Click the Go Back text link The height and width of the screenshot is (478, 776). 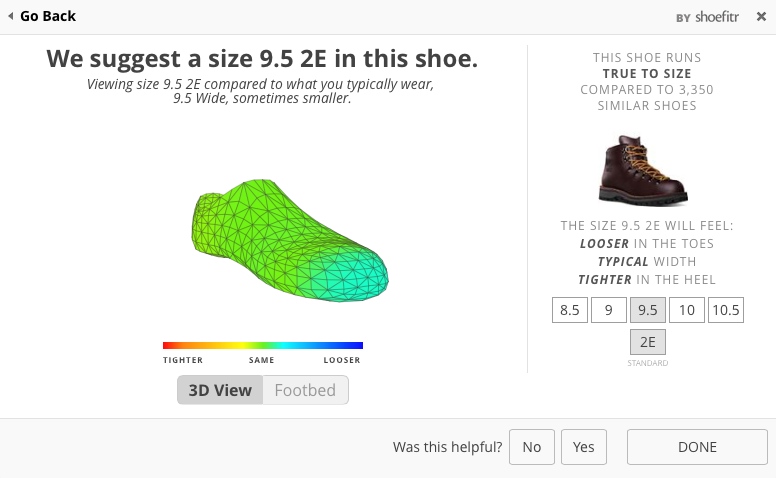coord(48,16)
